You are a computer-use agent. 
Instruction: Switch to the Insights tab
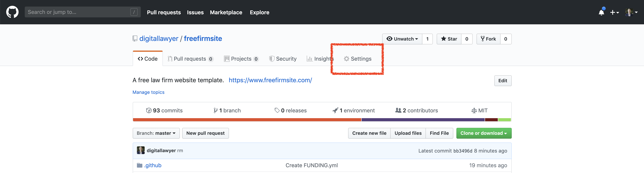point(320,59)
